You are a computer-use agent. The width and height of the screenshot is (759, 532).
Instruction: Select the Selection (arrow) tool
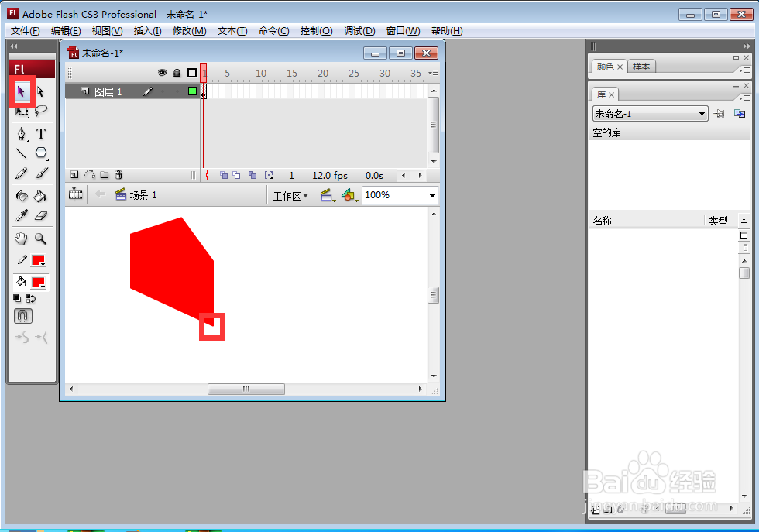point(21,91)
